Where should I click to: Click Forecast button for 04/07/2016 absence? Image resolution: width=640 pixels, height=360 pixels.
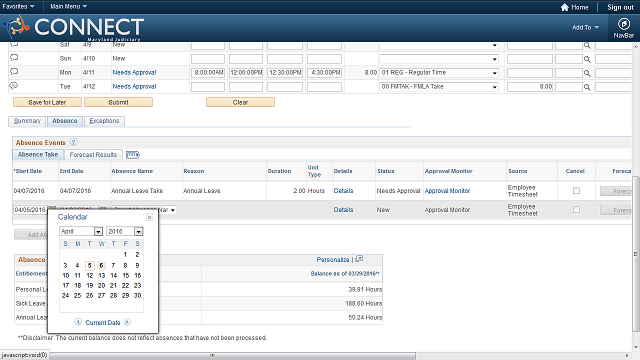point(616,191)
